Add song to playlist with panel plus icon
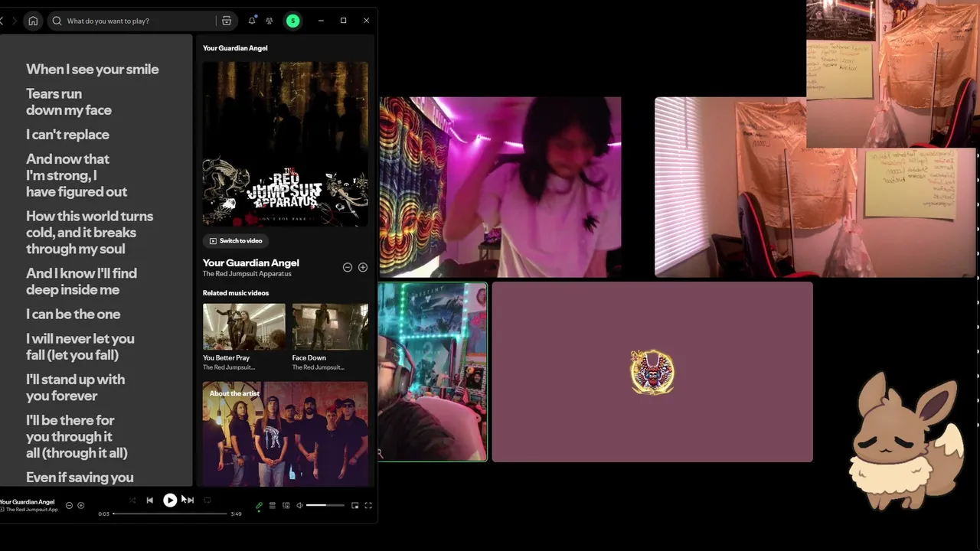980x551 pixels. click(363, 267)
